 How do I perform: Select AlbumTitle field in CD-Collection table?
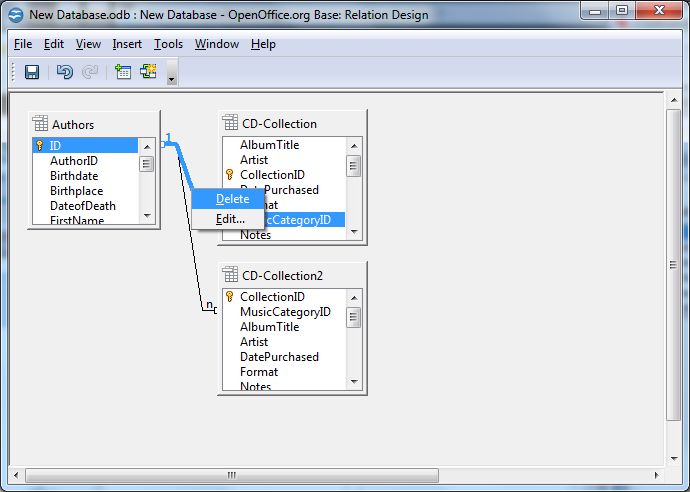[x=269, y=145]
